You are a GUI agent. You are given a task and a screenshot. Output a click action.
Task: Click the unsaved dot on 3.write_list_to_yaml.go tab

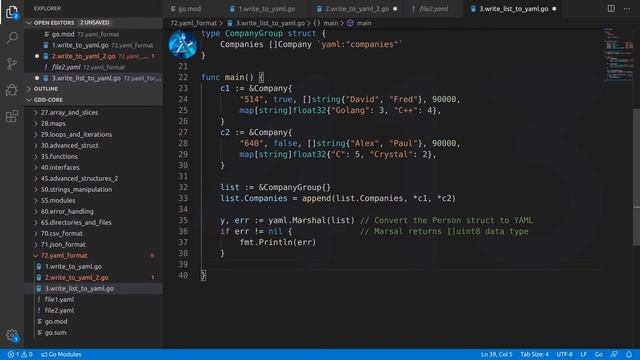[554, 9]
